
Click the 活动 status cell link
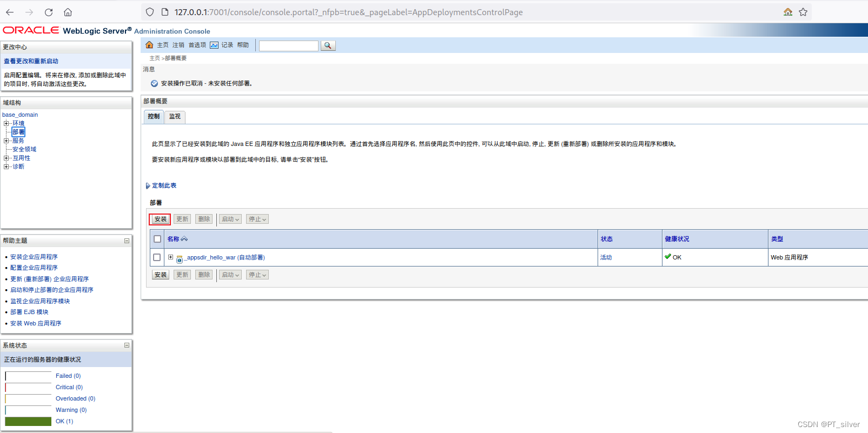[x=606, y=257]
